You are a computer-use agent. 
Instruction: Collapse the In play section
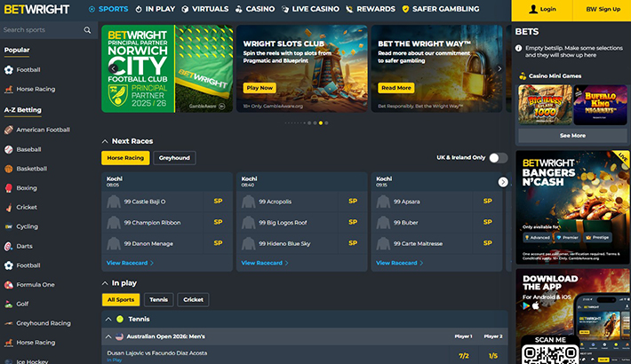tap(106, 282)
